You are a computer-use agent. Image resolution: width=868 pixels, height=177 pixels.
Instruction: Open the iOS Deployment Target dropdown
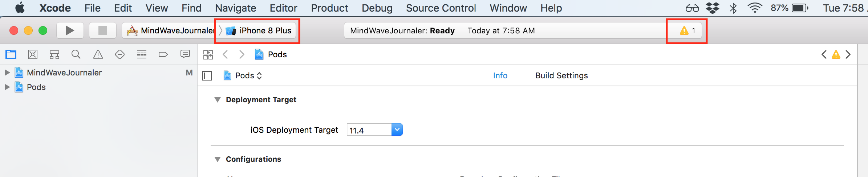(x=375, y=130)
